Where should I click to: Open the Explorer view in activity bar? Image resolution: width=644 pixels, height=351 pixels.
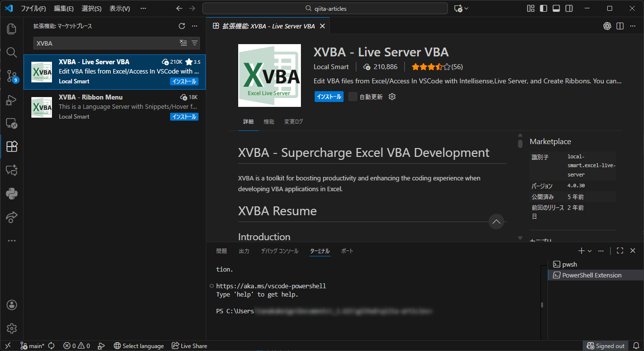pos(11,29)
